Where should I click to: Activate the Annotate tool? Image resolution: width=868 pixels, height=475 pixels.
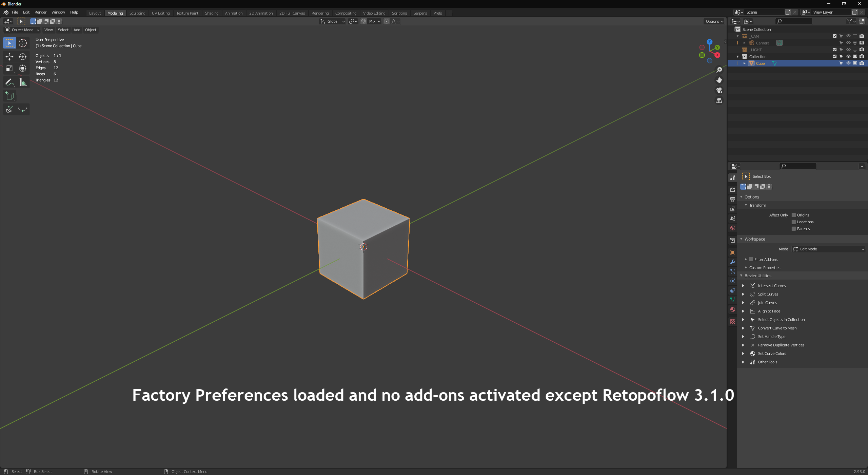[9, 82]
